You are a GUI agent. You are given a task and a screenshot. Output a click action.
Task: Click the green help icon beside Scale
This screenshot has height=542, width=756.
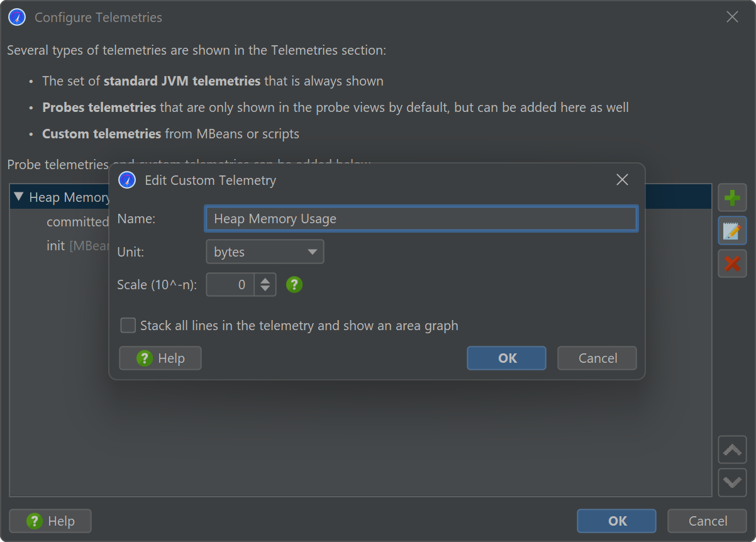[294, 285]
